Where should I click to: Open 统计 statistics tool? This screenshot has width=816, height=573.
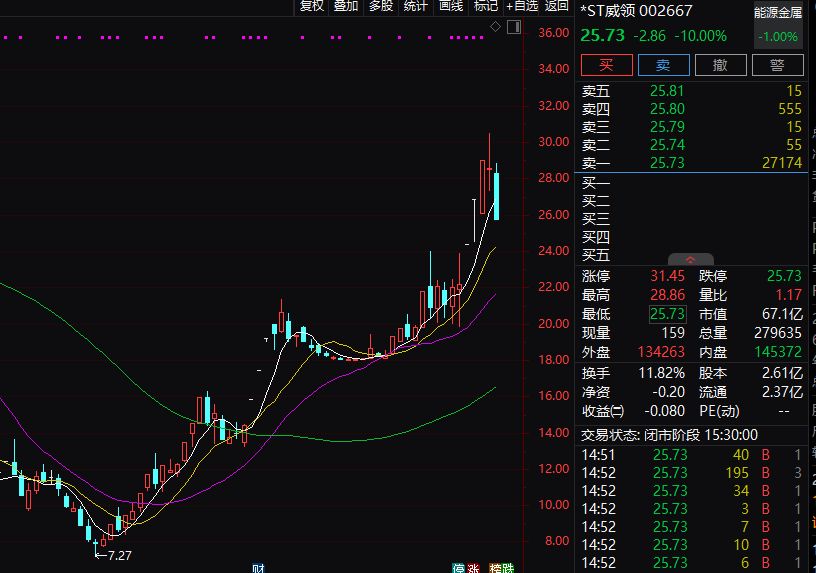pyautogui.click(x=415, y=6)
